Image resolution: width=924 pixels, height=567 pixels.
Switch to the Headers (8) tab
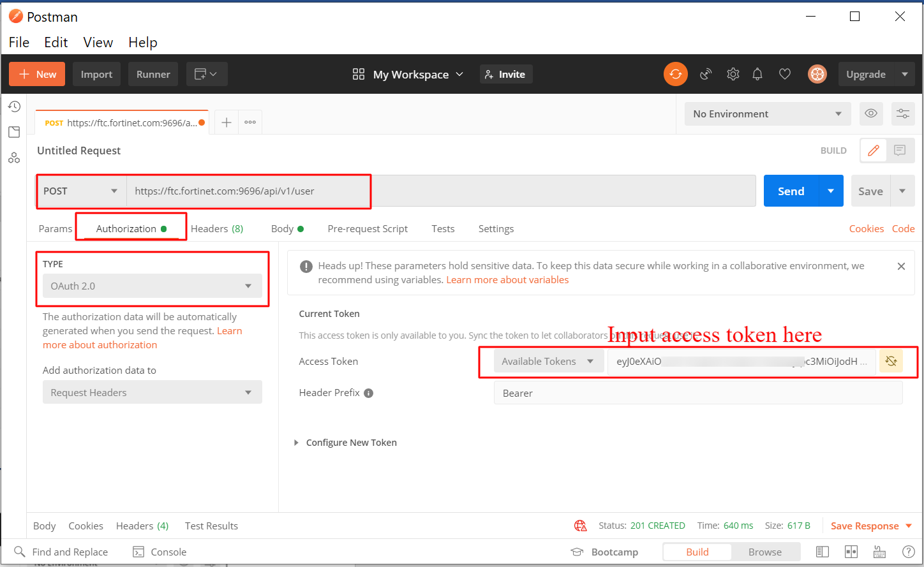coord(217,228)
